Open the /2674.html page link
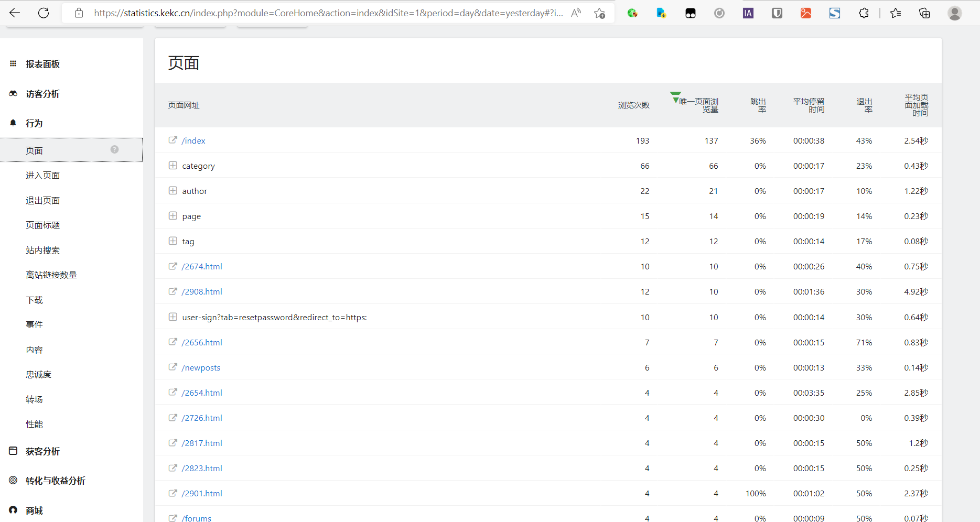This screenshot has height=522, width=980. 202,267
